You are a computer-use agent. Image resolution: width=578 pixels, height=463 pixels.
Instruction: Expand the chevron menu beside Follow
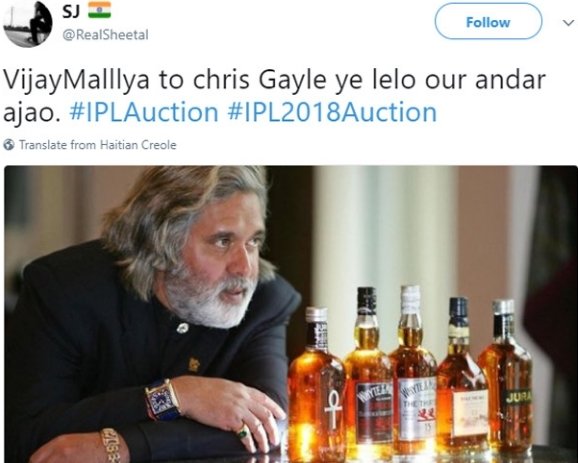coord(568,23)
